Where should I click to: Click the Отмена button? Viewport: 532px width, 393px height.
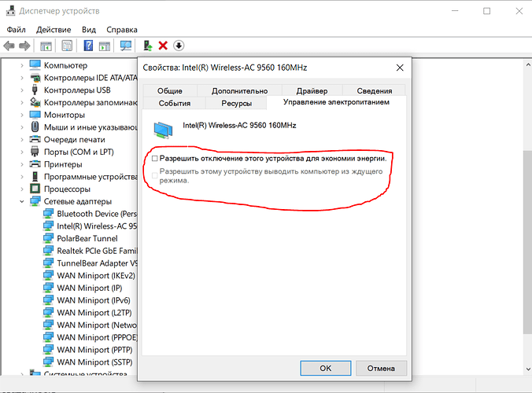point(381,368)
